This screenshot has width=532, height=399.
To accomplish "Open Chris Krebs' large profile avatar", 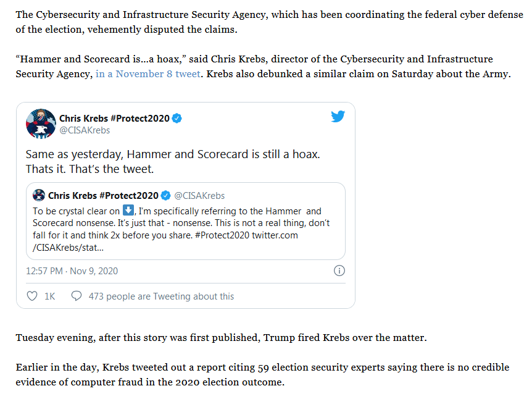I will 41,124.
